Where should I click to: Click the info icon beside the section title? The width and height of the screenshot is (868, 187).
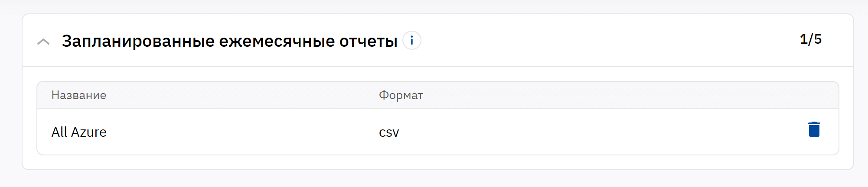(411, 41)
